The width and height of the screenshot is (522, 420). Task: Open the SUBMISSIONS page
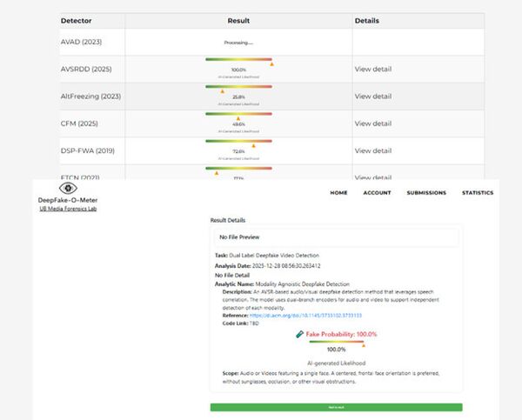425,193
